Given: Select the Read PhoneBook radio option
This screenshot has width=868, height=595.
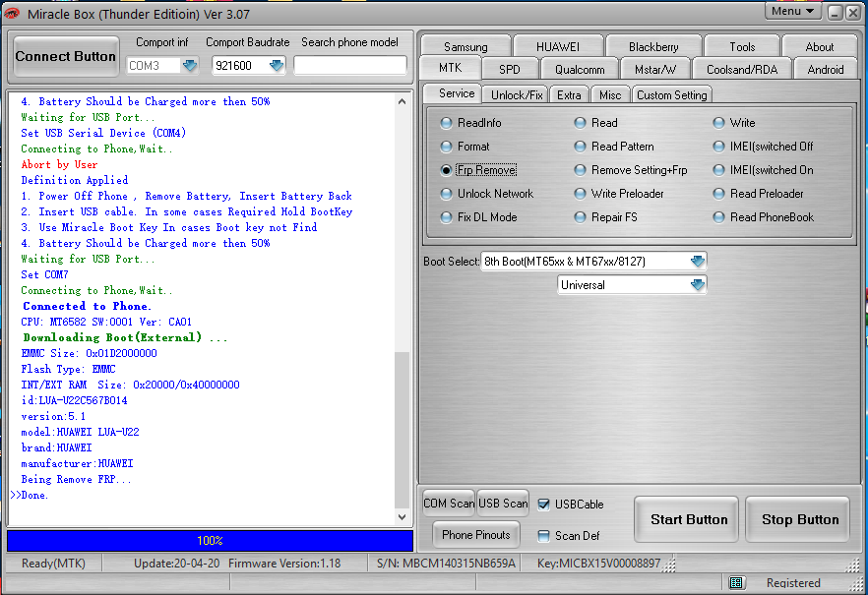Looking at the screenshot, I should [718, 217].
